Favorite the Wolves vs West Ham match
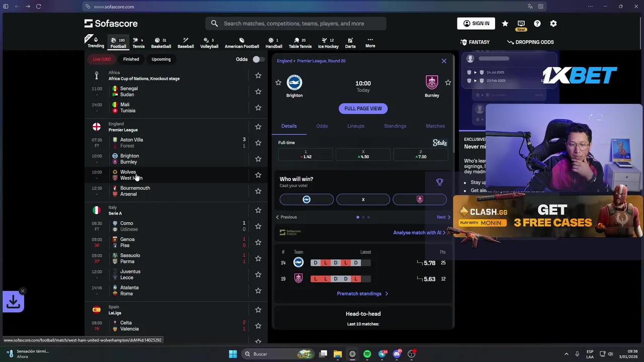Screen dimensions: 644x362 coord(258,175)
